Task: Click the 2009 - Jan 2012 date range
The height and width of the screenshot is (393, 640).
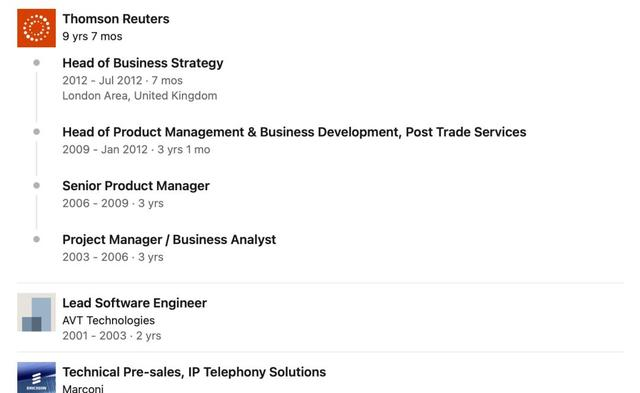Action: pyautogui.click(x=105, y=149)
